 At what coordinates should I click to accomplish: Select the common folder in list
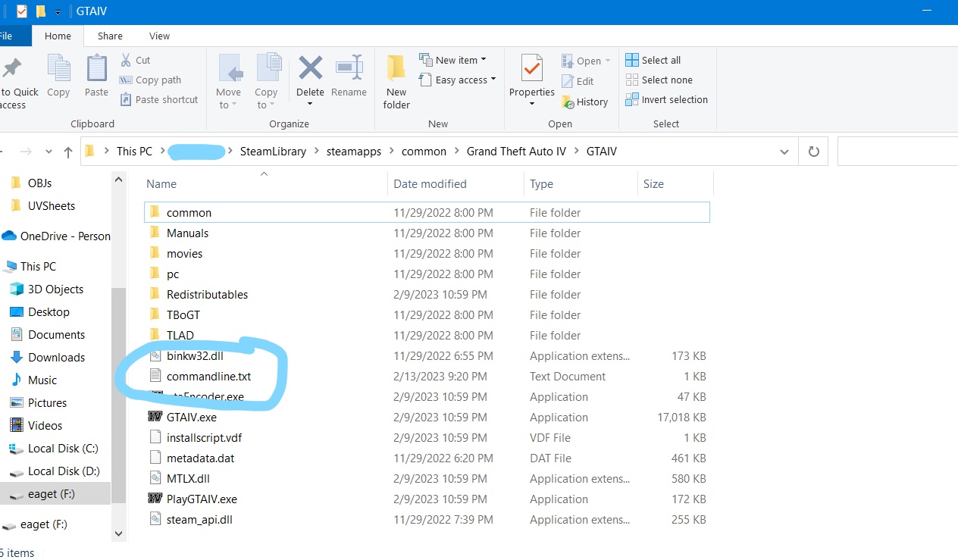click(x=427, y=212)
